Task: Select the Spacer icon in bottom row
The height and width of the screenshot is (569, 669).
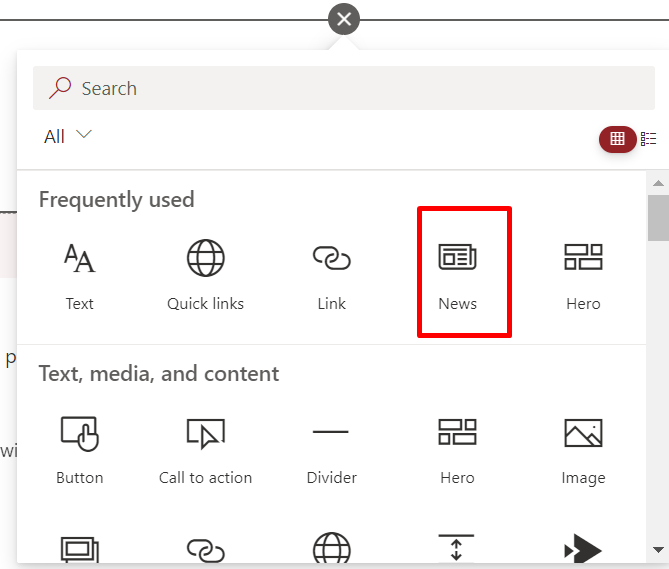Action: [x=456, y=548]
